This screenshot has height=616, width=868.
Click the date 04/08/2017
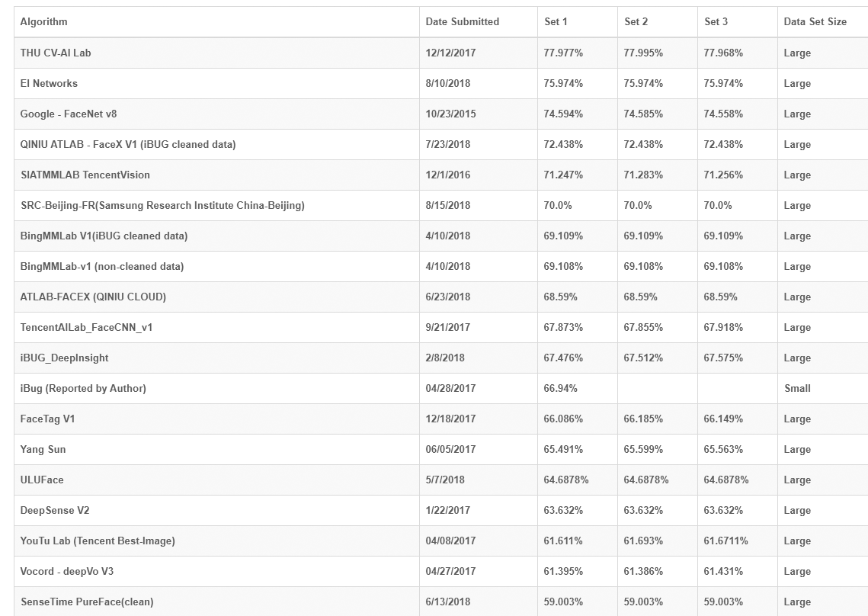point(450,540)
